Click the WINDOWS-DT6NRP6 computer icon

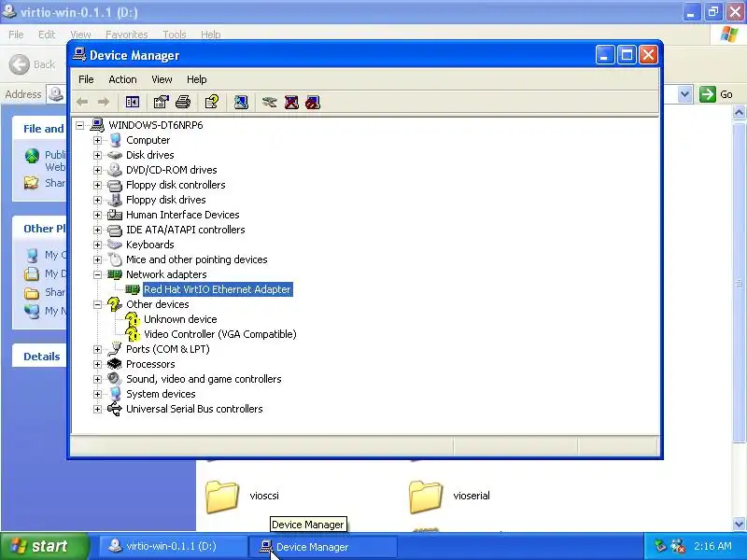click(x=97, y=125)
